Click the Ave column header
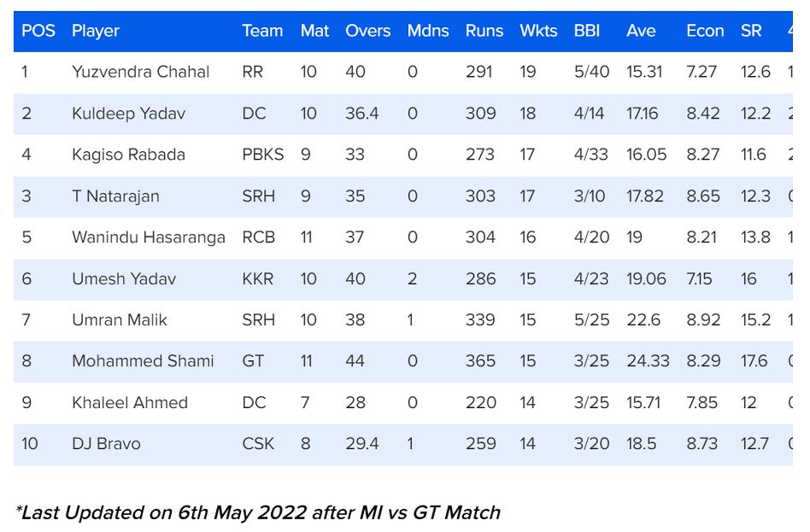 [x=641, y=31]
